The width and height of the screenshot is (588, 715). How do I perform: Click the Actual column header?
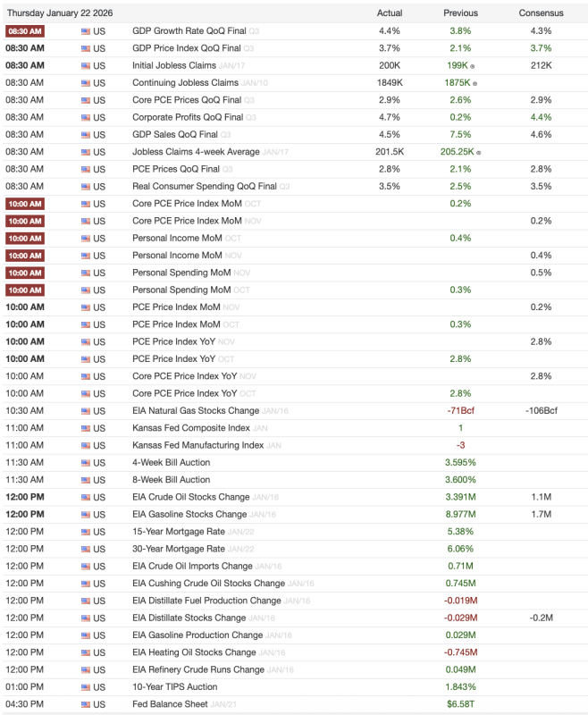pyautogui.click(x=390, y=13)
